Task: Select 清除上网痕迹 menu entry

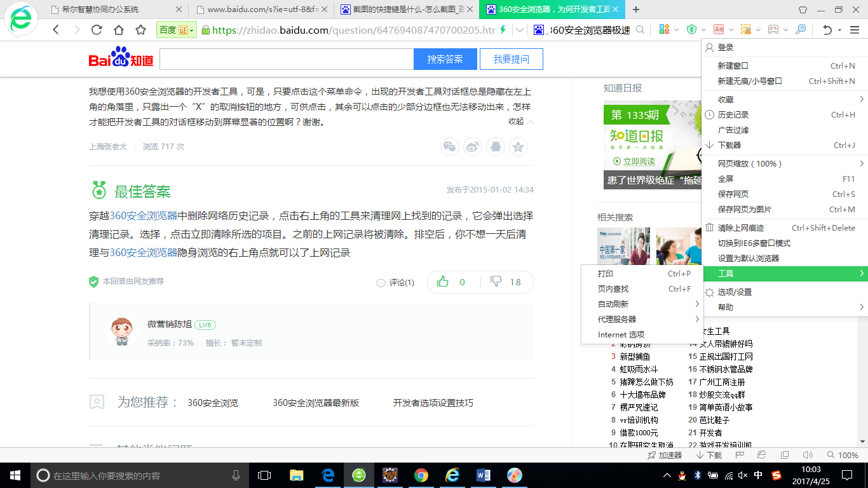Action: 785,227
